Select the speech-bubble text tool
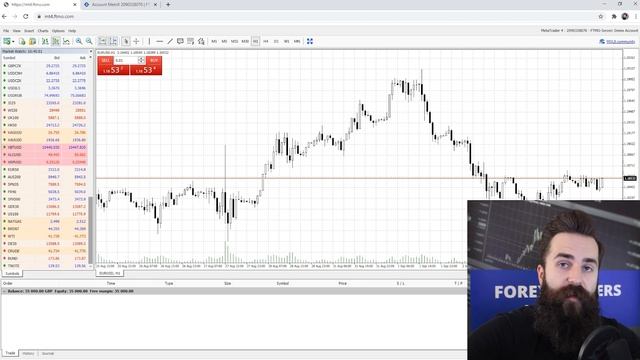The height and width of the screenshot is (360, 640). pos(180,41)
